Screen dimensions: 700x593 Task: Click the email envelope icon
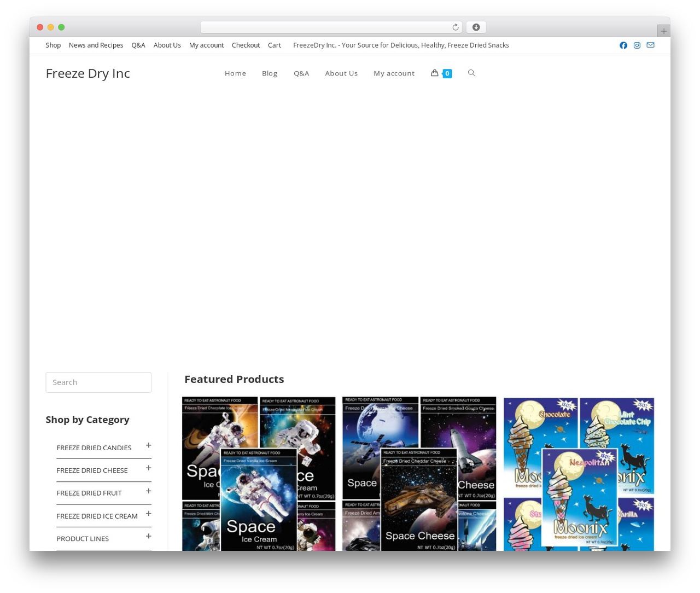pos(650,45)
